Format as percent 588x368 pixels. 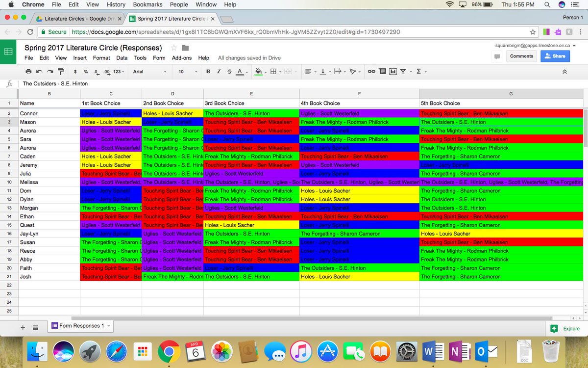(86, 72)
